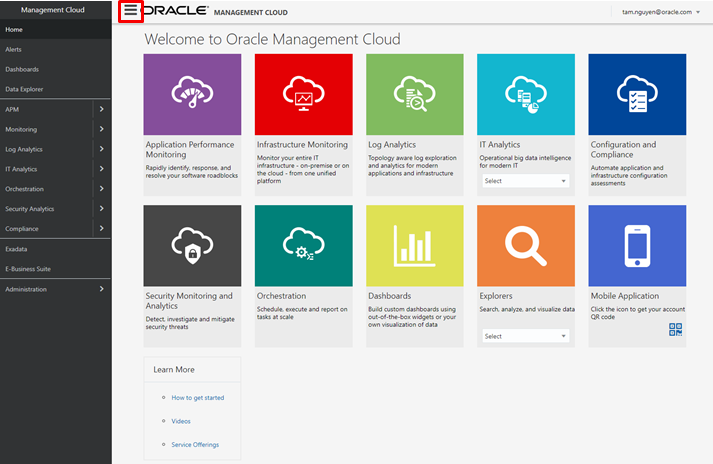Click the Mobile Application QR code icon
Viewport: 713px width, 464px height.
pos(676,329)
